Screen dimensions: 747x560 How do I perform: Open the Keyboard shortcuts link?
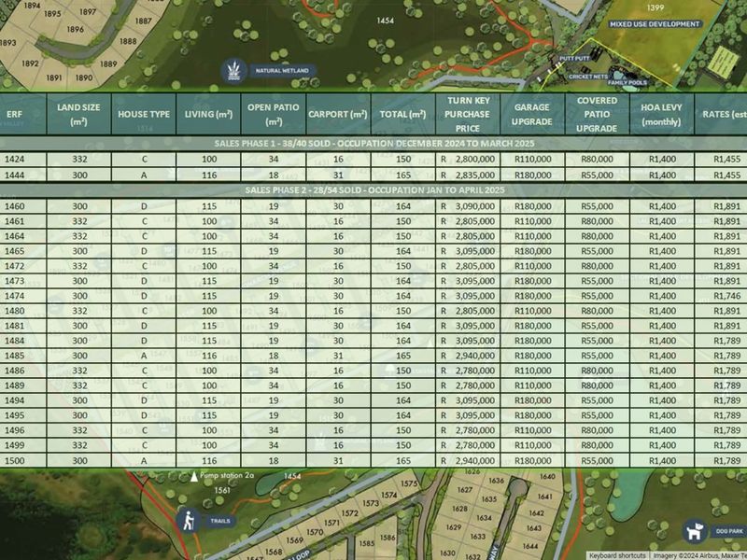click(x=619, y=555)
